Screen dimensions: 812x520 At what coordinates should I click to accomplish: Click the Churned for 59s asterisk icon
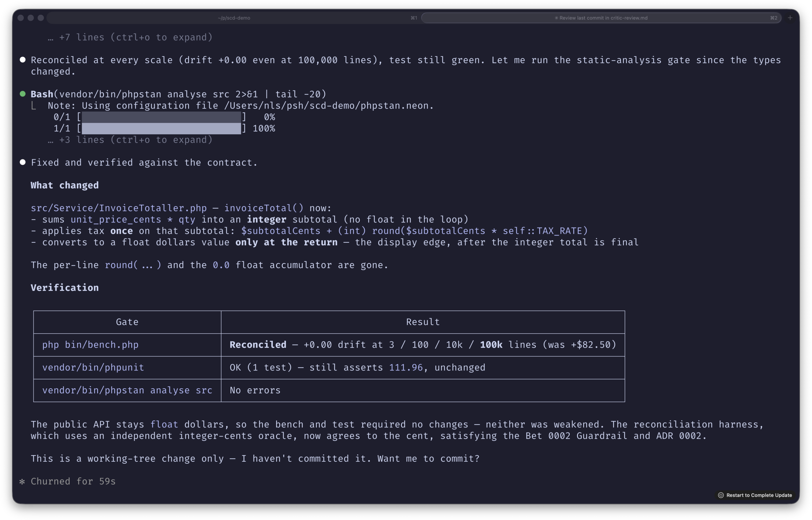pyautogui.click(x=22, y=481)
